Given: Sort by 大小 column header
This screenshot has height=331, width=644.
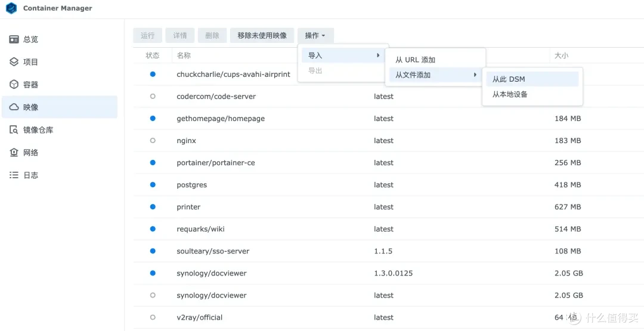Looking at the screenshot, I should click(x=562, y=55).
